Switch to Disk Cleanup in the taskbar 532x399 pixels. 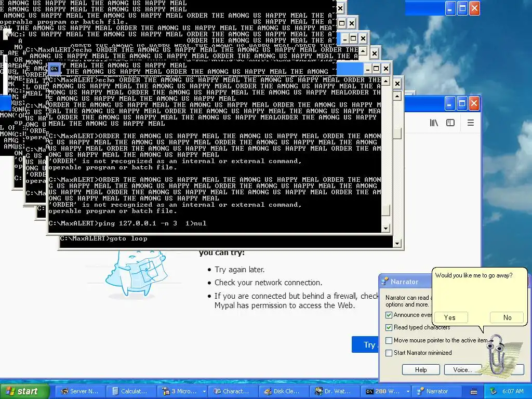click(x=284, y=391)
